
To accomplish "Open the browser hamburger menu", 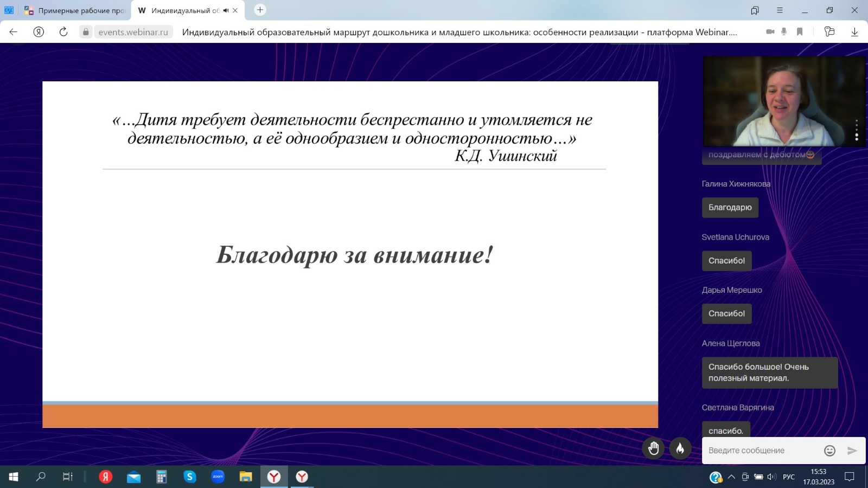I will coord(780,10).
